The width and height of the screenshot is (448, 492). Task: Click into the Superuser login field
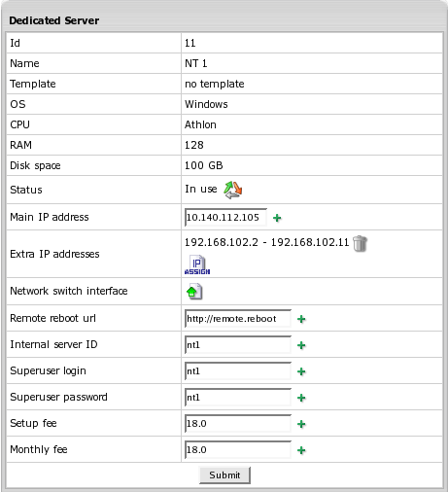238,371
